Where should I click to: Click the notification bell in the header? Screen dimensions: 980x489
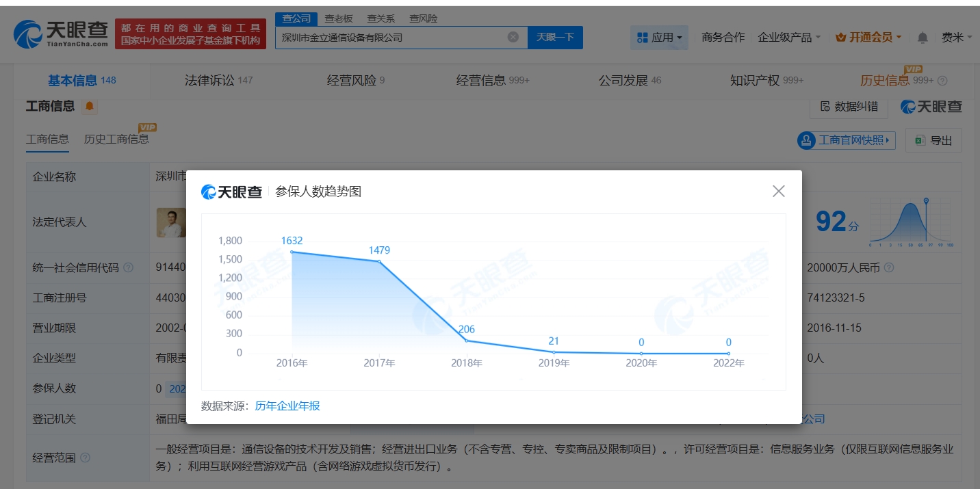[x=923, y=38]
